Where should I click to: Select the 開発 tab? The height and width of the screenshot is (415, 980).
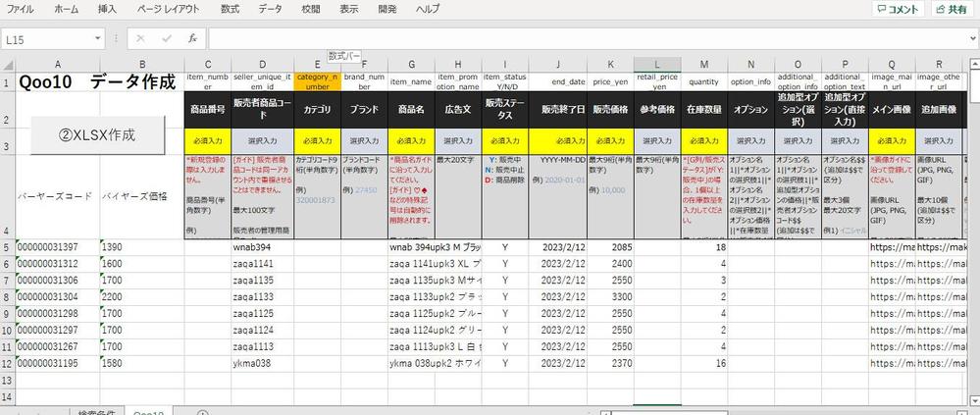387,10
